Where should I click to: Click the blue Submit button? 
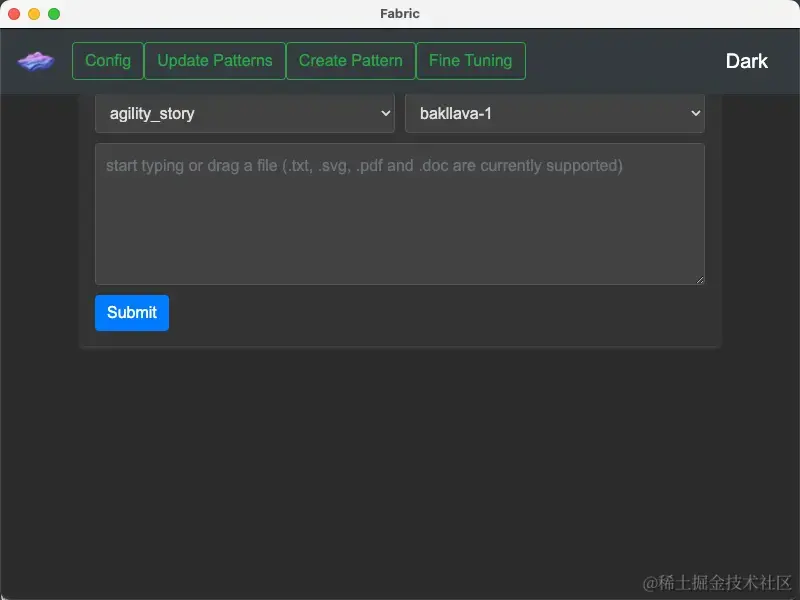(x=132, y=313)
